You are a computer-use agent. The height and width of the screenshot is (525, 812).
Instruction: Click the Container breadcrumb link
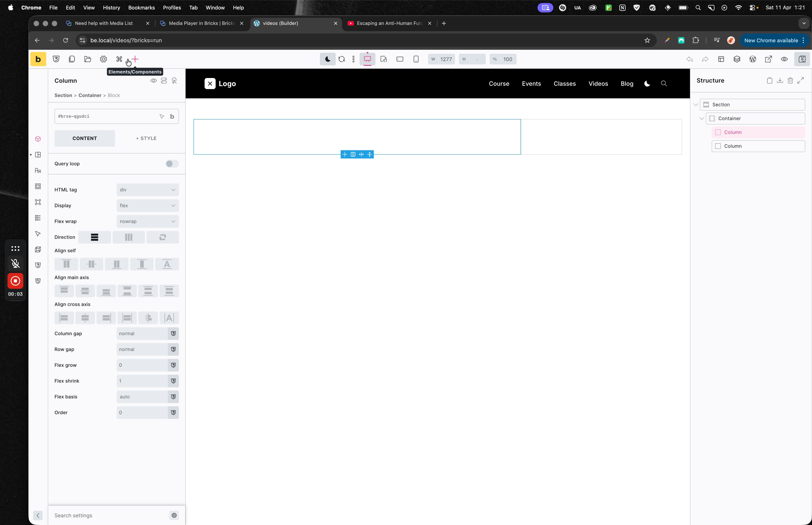[90, 95]
